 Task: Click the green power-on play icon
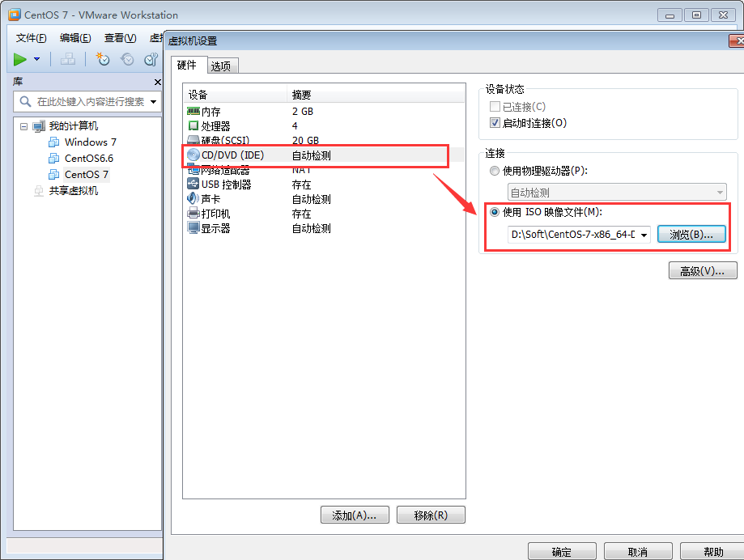[x=20, y=59]
